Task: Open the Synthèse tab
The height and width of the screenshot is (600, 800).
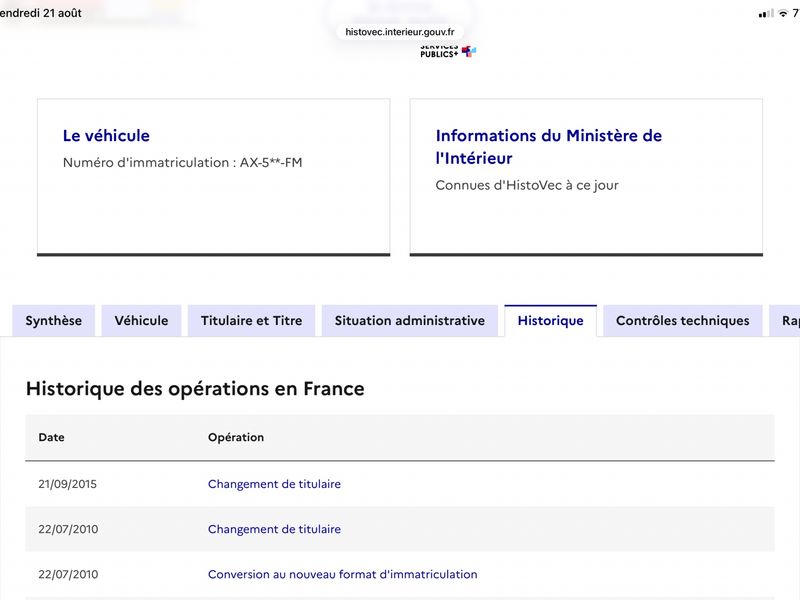Action: (54, 321)
